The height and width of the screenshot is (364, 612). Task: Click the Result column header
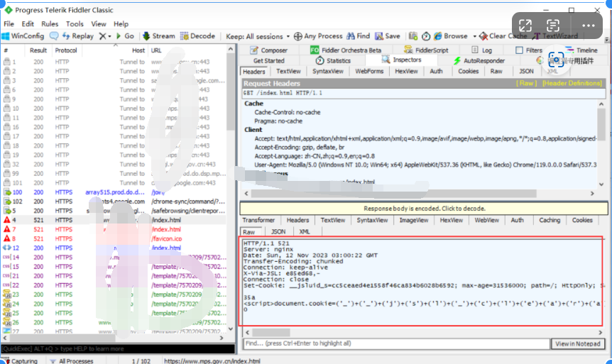pyautogui.click(x=38, y=50)
